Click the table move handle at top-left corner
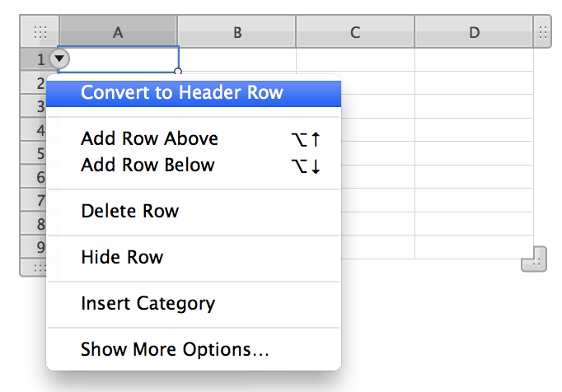The image size is (562, 392). tap(40, 32)
